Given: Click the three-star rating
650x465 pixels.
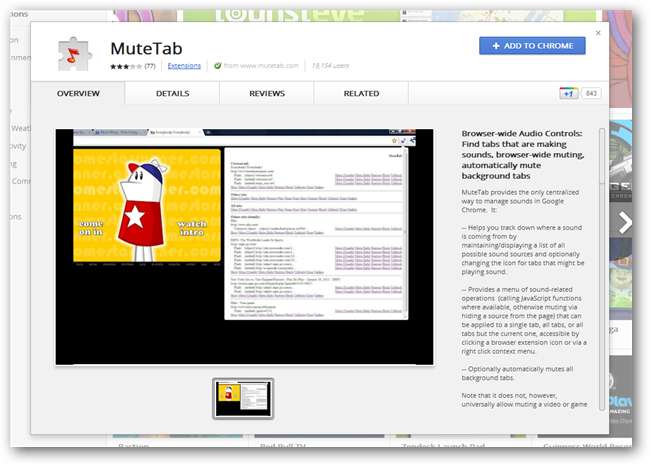Looking at the screenshot, I should 126,66.
